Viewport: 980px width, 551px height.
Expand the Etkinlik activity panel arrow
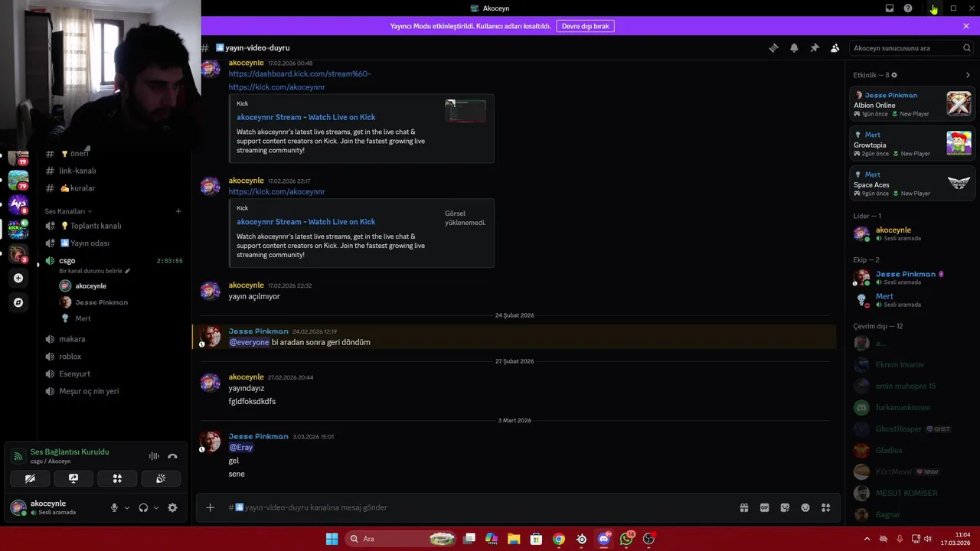(x=968, y=75)
